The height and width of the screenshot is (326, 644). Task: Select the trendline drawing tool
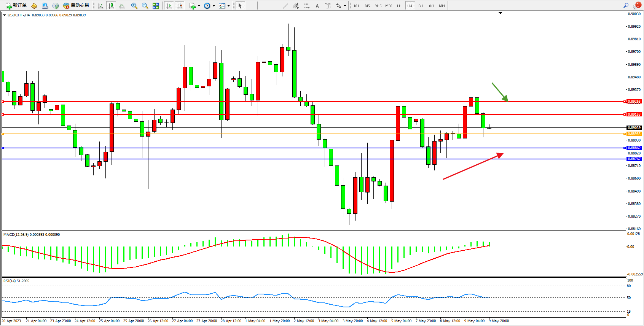285,6
